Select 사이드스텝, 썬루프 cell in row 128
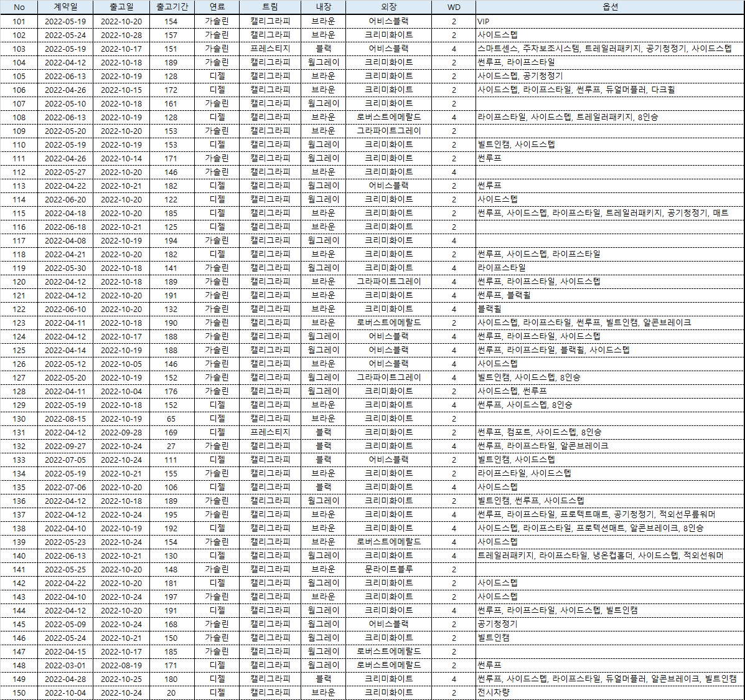 pos(610,392)
